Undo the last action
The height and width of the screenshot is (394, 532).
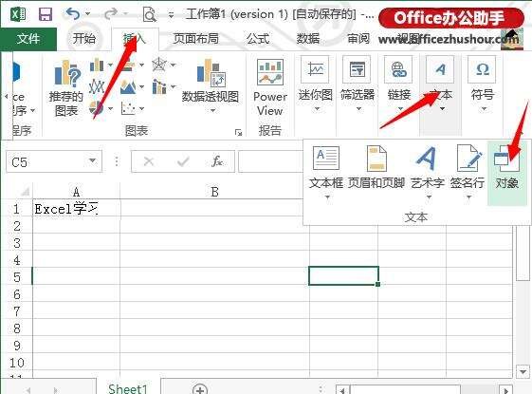pos(73,14)
